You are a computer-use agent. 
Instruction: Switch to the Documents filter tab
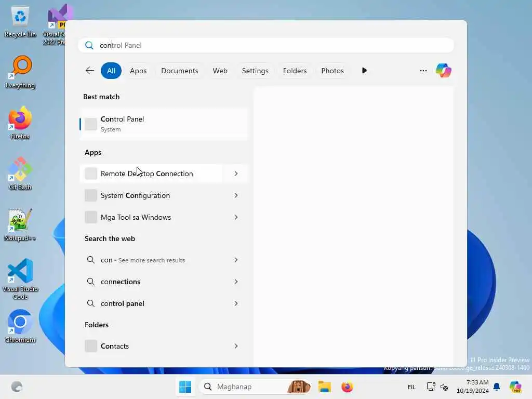[179, 71]
